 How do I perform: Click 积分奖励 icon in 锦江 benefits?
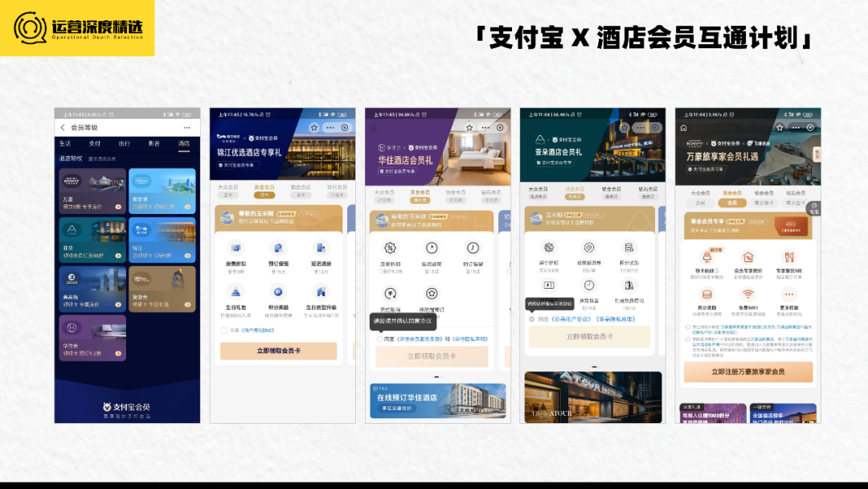tap(278, 291)
